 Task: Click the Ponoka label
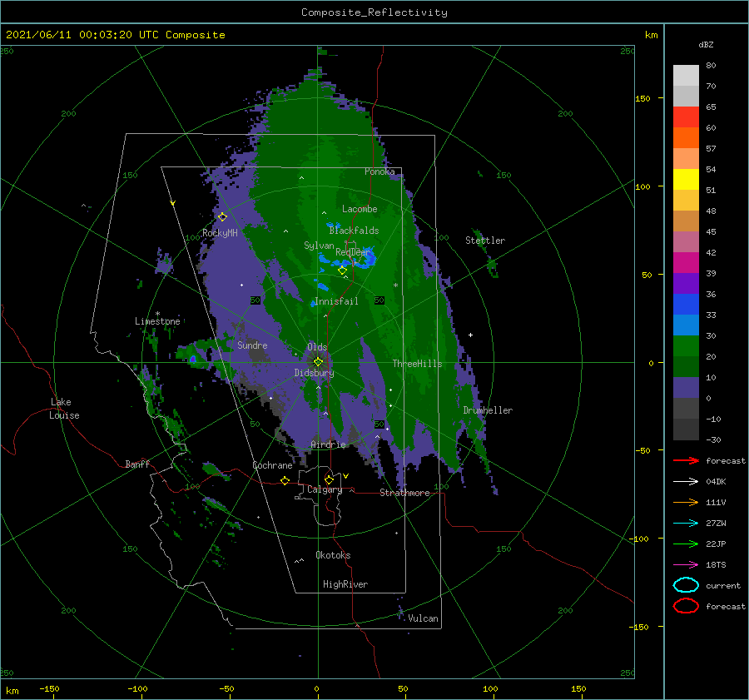[379, 171]
